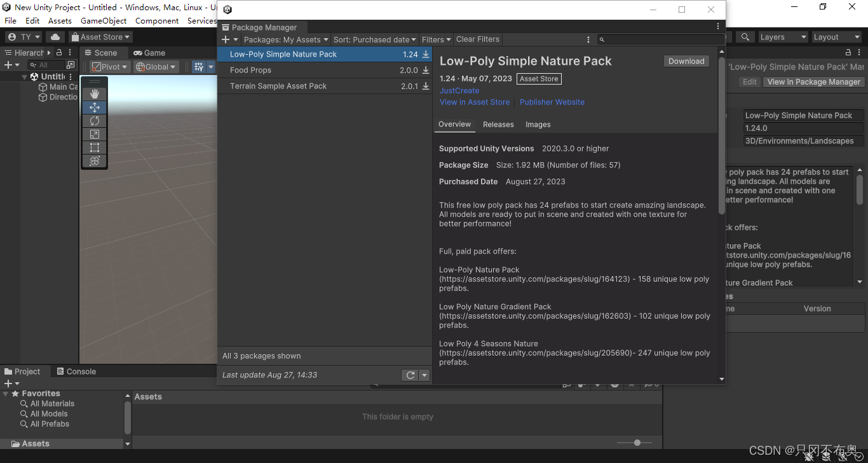The height and width of the screenshot is (463, 868).
Task: Toggle the Hierarchy panel lock
Action: [x=59, y=53]
